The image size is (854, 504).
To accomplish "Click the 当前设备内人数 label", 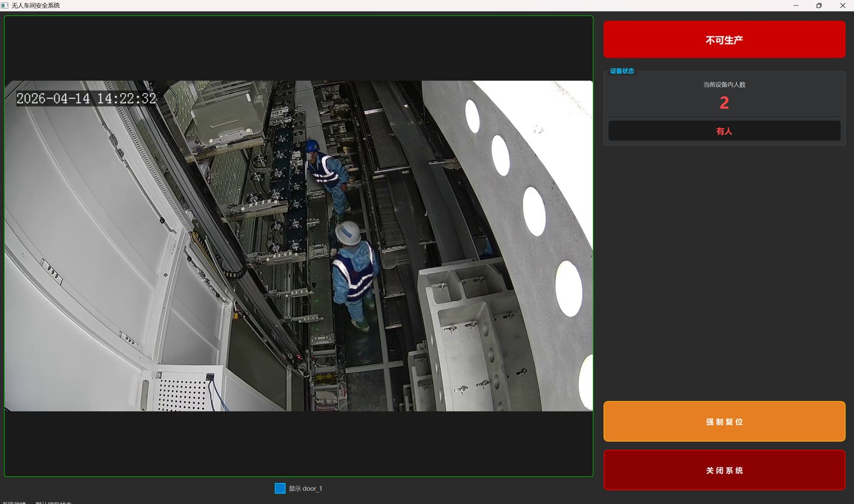I will 724,85.
